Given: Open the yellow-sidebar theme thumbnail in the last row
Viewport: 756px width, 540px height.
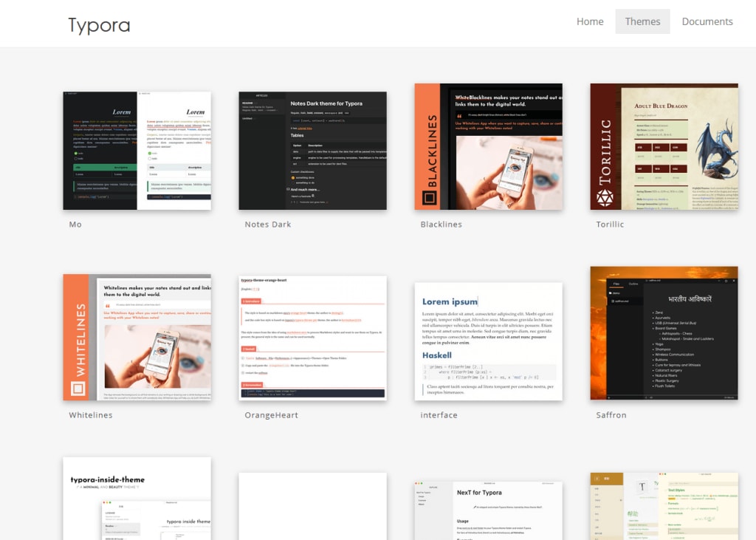Looking at the screenshot, I should pos(664,506).
